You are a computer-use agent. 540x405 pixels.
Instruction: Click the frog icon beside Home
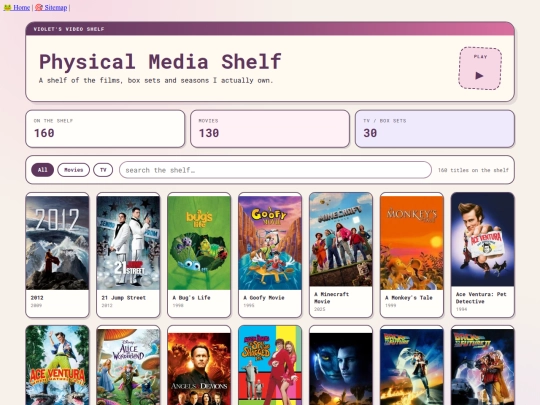point(8,7)
